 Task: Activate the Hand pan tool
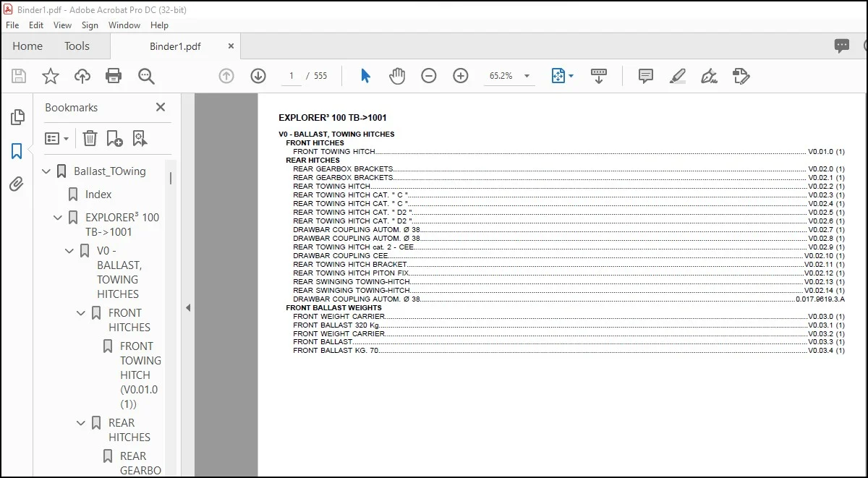point(397,76)
